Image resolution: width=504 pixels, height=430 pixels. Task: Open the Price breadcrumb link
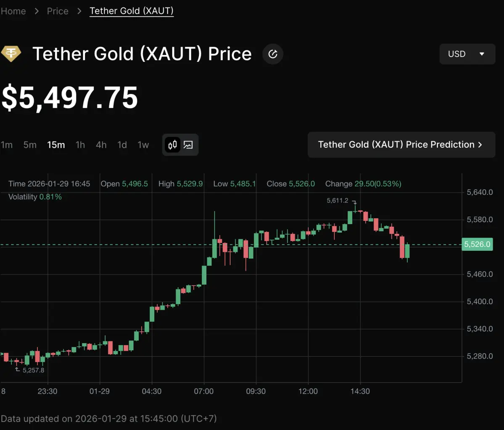click(58, 11)
